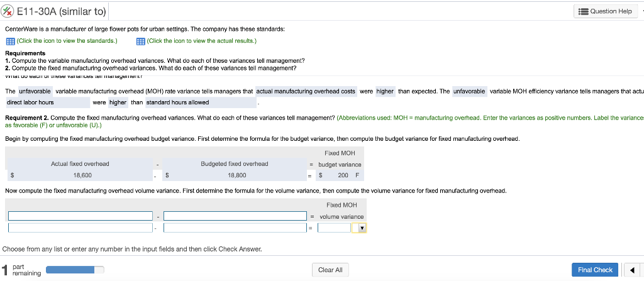Click the parts remaining progress bar
The width and height of the screenshot is (644, 281).
tap(75, 270)
